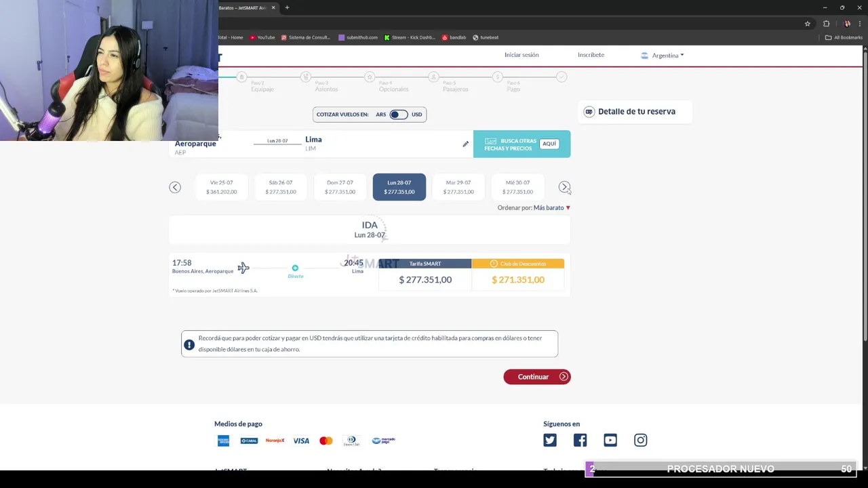This screenshot has width=868, height=488.
Task: Open the tunebeat bookmark
Action: pyautogui.click(x=486, y=37)
